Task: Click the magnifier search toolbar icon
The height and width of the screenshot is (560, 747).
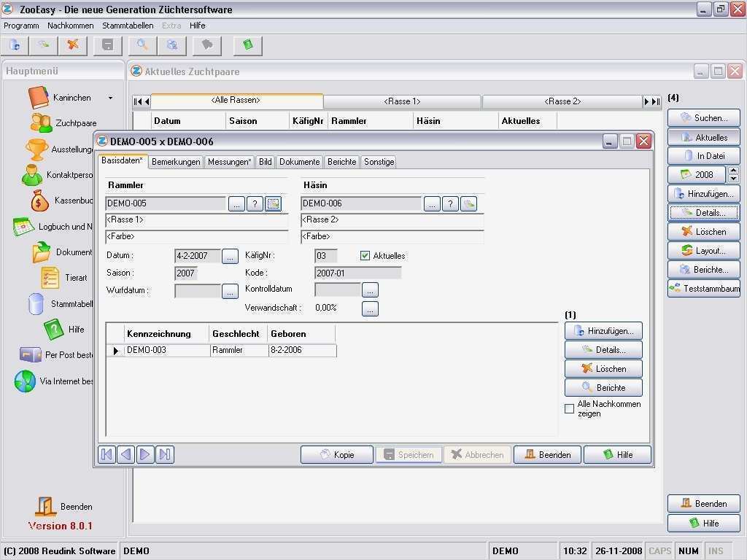Action: point(142,45)
